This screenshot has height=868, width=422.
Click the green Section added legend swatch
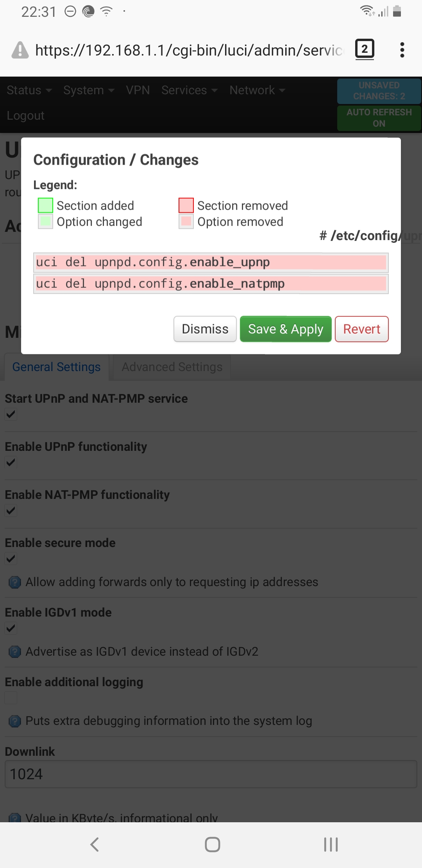point(45,205)
